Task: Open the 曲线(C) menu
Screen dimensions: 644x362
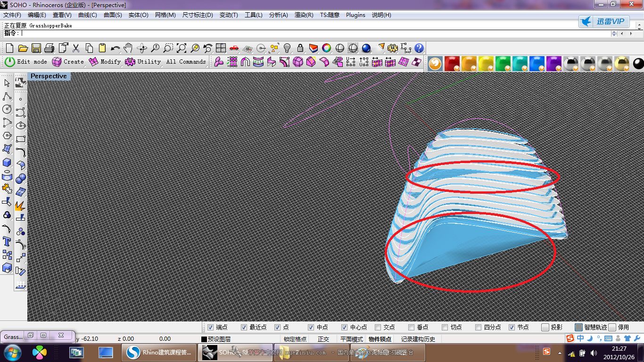Action: click(x=88, y=15)
